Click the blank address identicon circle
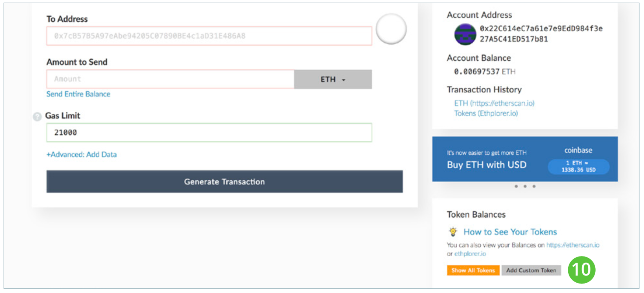The image size is (644, 293). [391, 29]
